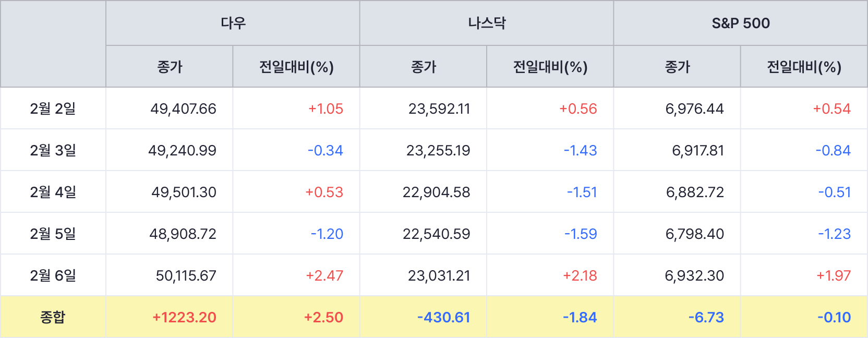Click the S&P 500 change value +1.97

(833, 275)
